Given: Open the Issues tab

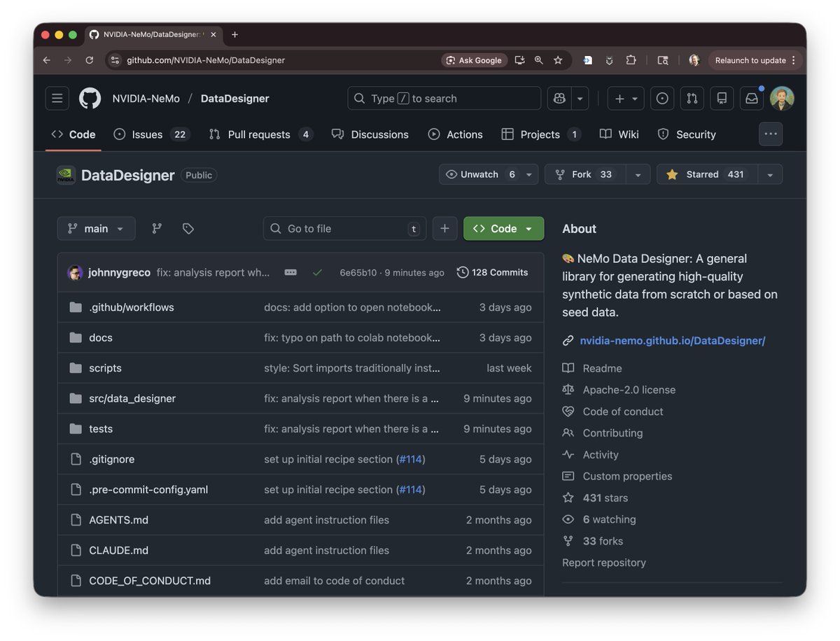Looking at the screenshot, I should 151,134.
